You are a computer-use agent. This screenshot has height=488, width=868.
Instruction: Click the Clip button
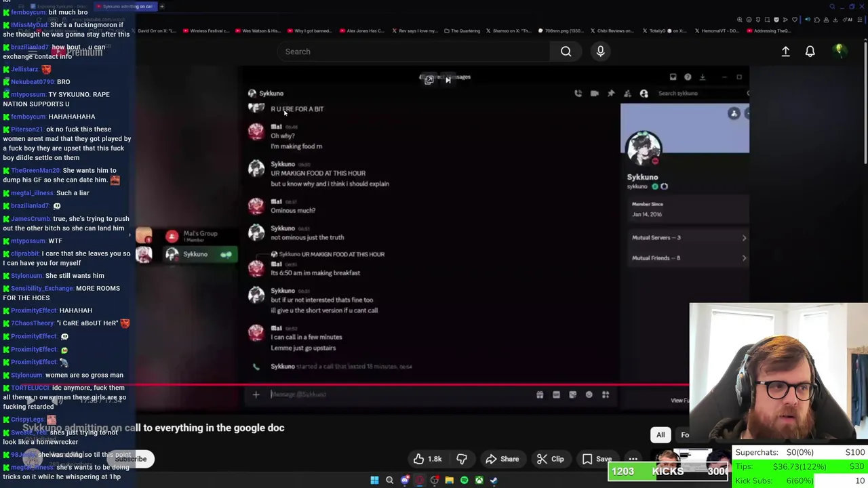[x=550, y=459]
